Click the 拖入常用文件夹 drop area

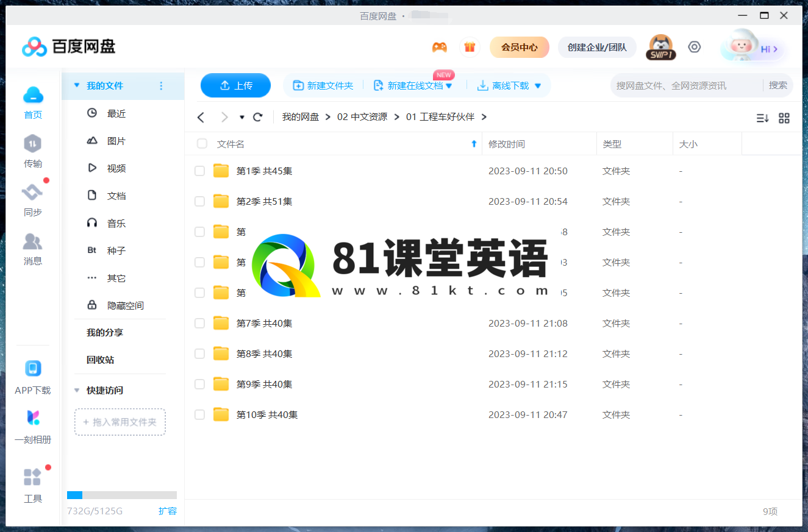coord(120,422)
